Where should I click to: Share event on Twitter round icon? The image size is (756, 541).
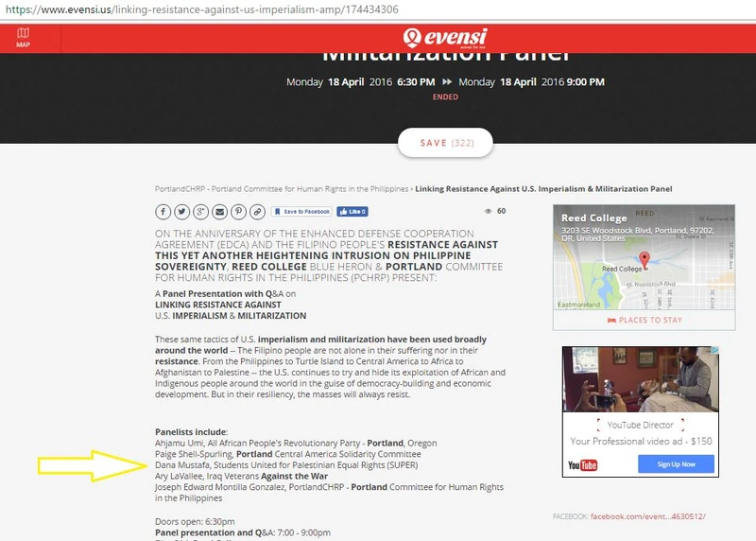(x=181, y=211)
